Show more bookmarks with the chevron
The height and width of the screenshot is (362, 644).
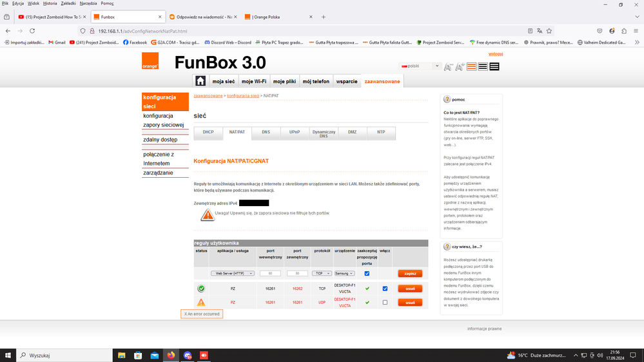point(637,43)
